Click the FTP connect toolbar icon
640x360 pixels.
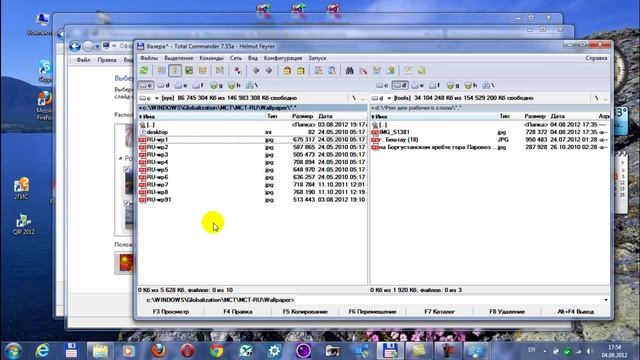[318, 71]
